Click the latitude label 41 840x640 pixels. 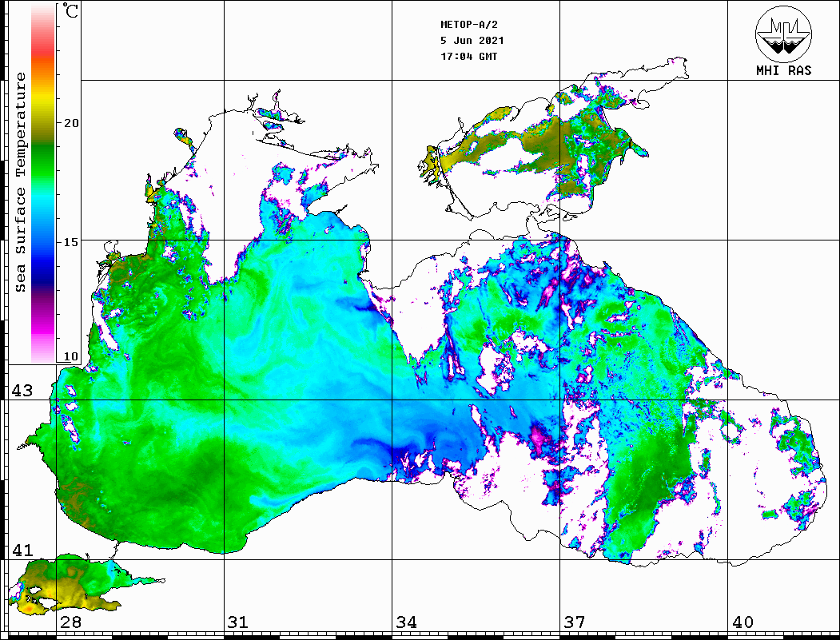pyautogui.click(x=22, y=551)
